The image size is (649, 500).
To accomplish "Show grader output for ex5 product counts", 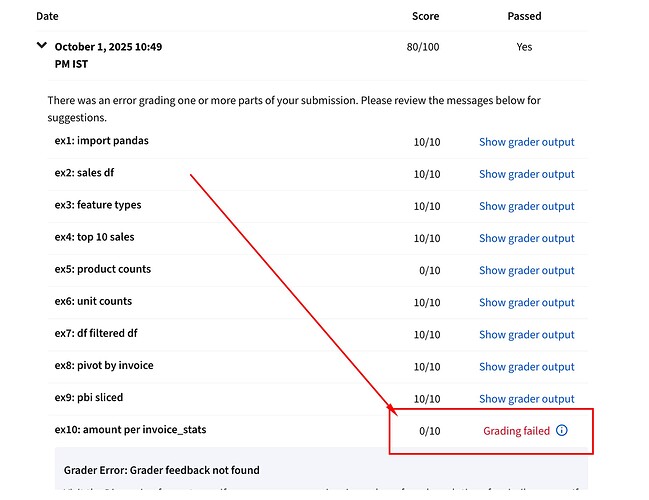I will click(x=526, y=270).
